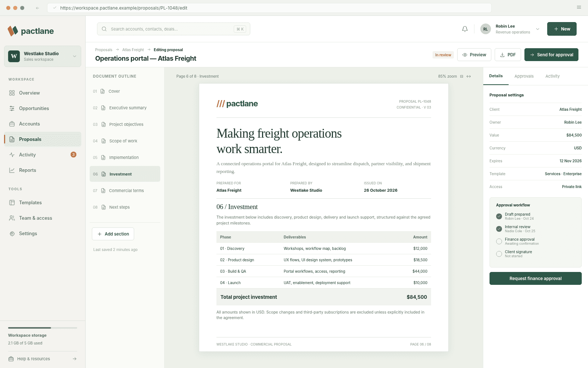Open the notifications bell
Image resolution: width=588 pixels, height=368 pixels.
(465, 29)
